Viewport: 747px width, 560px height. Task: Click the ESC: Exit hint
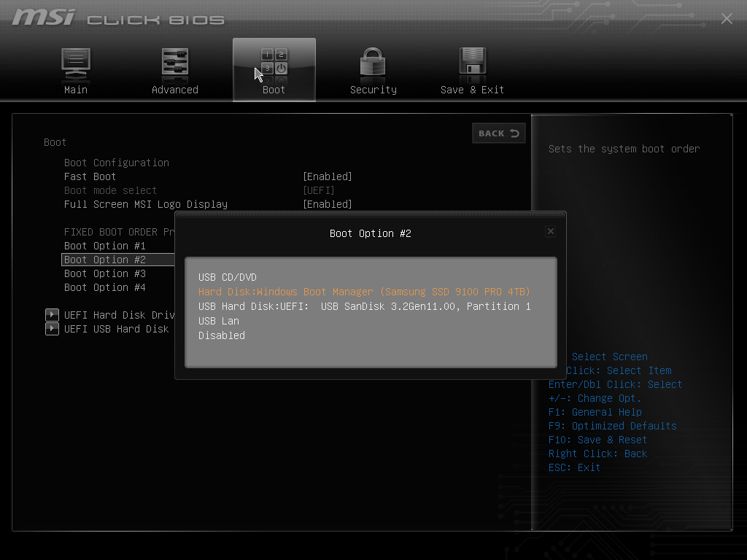(x=574, y=467)
